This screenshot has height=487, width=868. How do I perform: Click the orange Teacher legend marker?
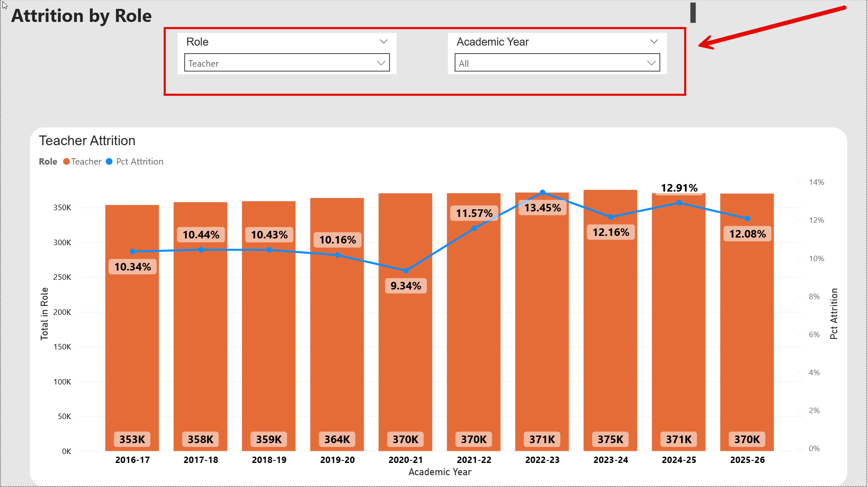[x=66, y=162]
